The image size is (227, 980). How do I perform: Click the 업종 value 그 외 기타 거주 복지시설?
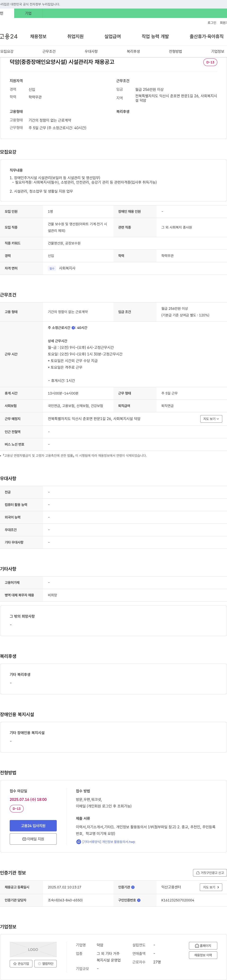[108, 957]
